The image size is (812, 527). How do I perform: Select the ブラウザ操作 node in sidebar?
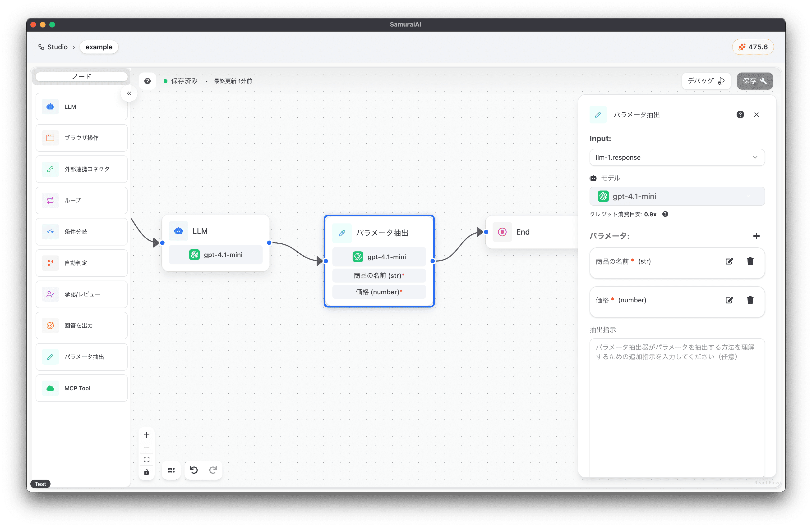pos(82,138)
